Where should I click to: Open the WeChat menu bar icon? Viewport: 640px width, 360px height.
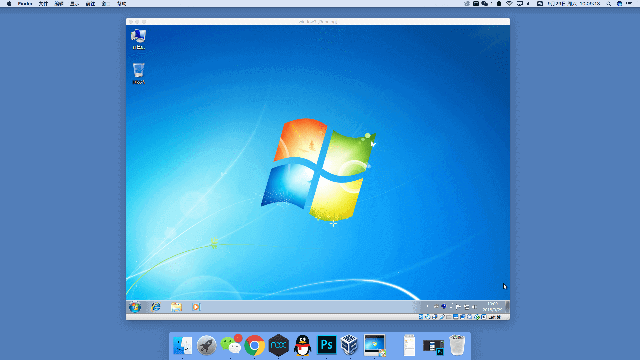(484, 4)
